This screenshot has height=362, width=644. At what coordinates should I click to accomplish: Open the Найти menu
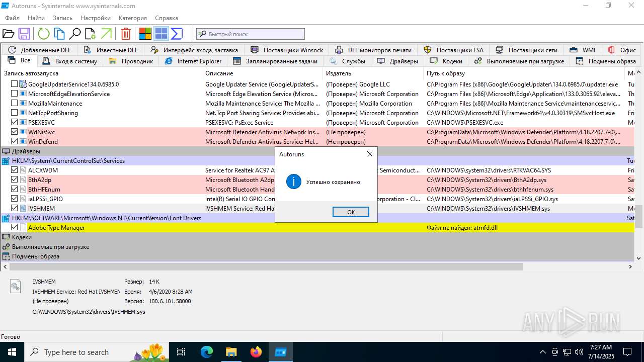[x=36, y=18]
